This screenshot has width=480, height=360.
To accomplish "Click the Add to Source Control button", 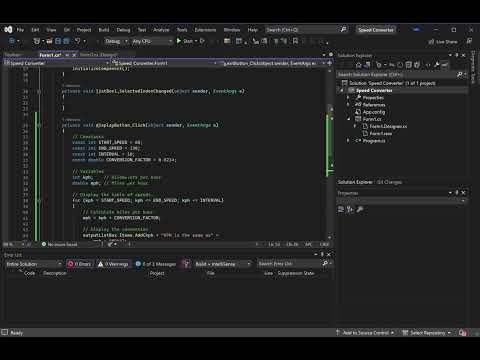I will (x=365, y=333).
